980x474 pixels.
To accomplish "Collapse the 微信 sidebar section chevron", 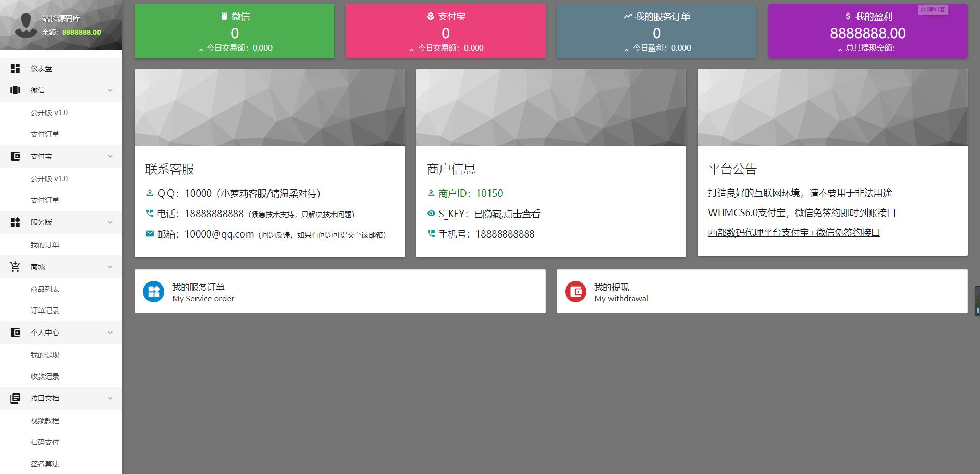I will click(x=110, y=90).
